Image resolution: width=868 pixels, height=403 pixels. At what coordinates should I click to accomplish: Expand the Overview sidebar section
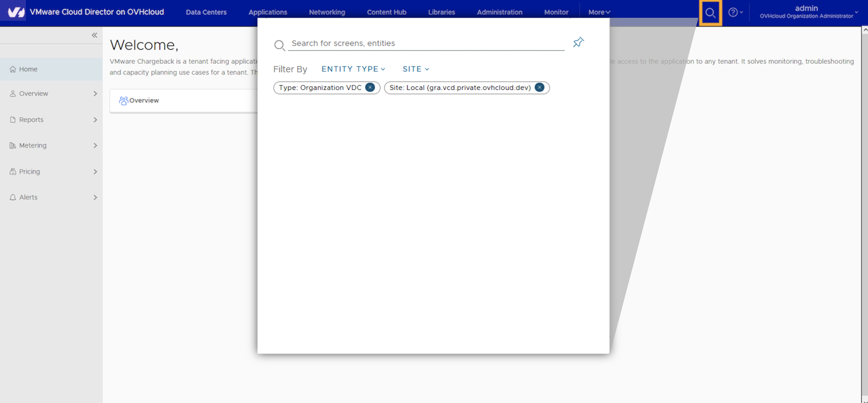(95, 93)
